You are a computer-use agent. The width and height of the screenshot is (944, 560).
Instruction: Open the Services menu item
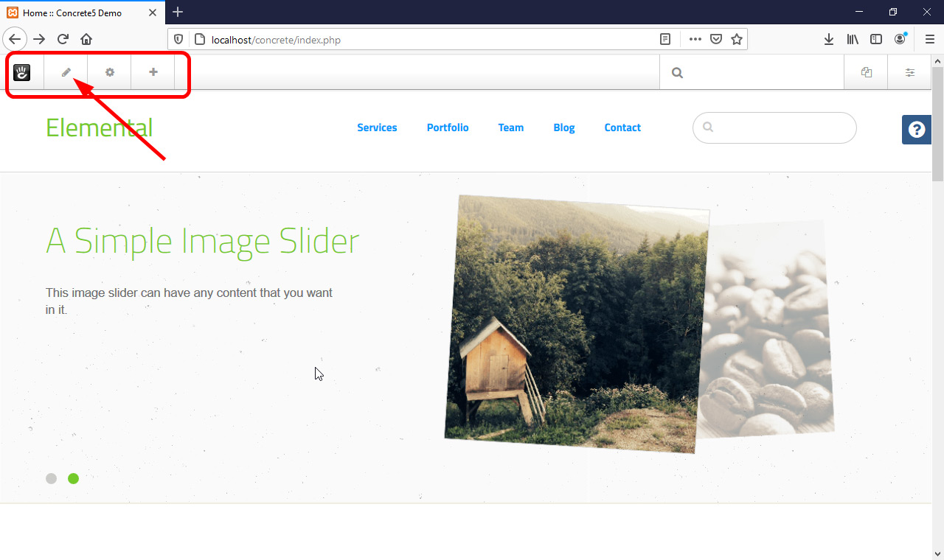click(377, 127)
